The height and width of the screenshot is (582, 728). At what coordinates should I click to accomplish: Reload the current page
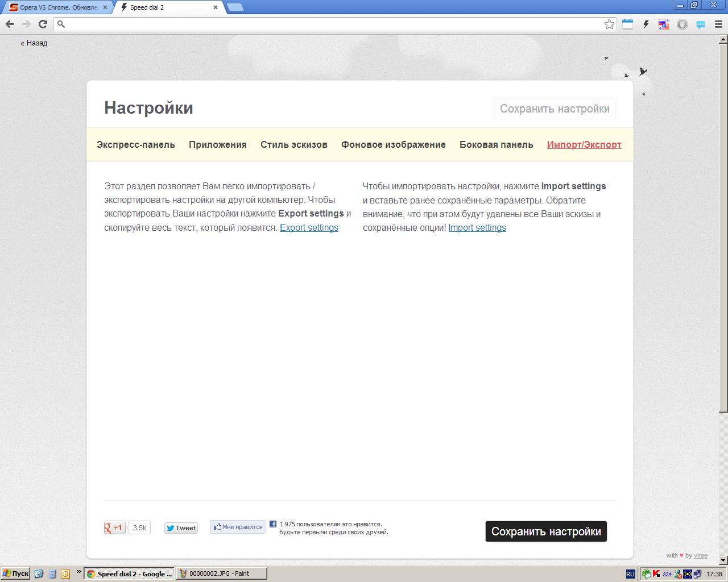[43, 24]
